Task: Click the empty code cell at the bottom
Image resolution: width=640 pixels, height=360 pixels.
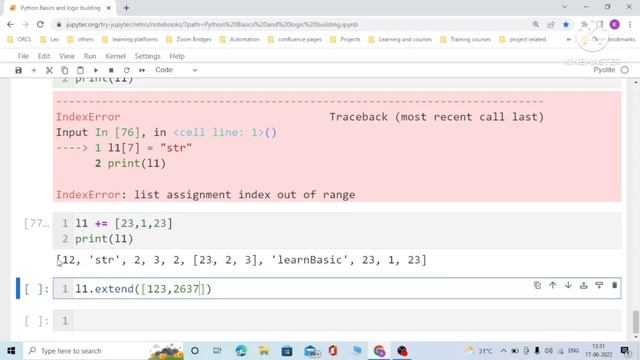Action: [x=337, y=320]
